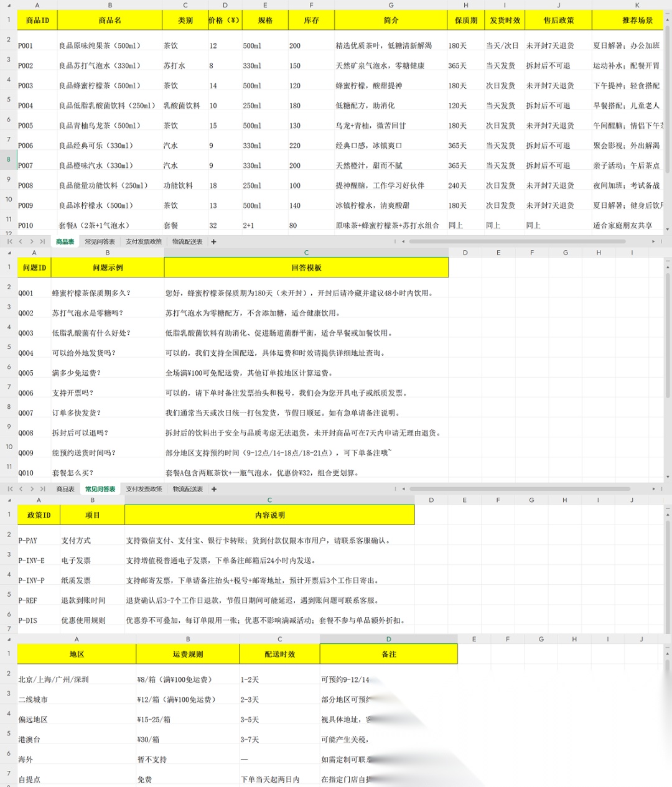Click the 商品ID header cell

point(37,20)
